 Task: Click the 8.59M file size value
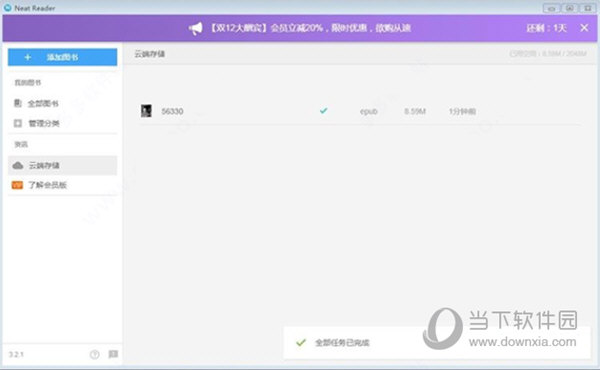(415, 111)
